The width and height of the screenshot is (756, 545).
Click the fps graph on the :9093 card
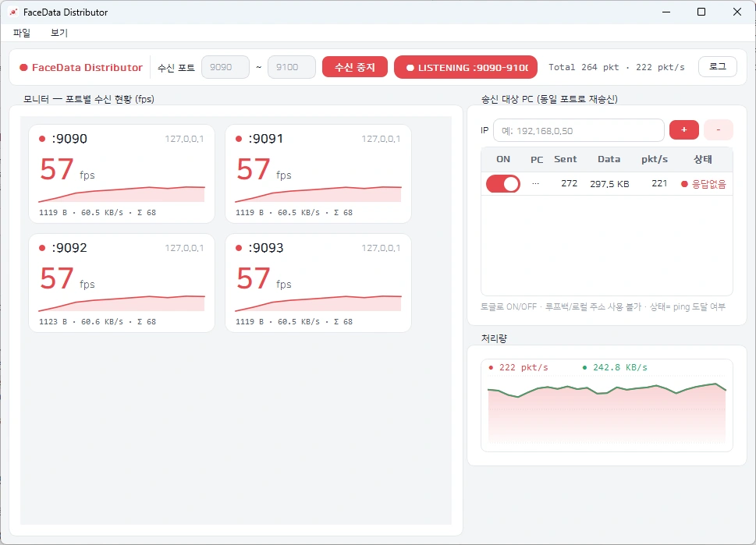pos(318,303)
